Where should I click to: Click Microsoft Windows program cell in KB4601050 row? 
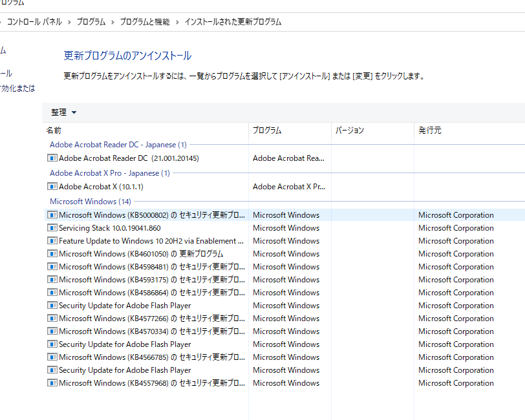286,254
